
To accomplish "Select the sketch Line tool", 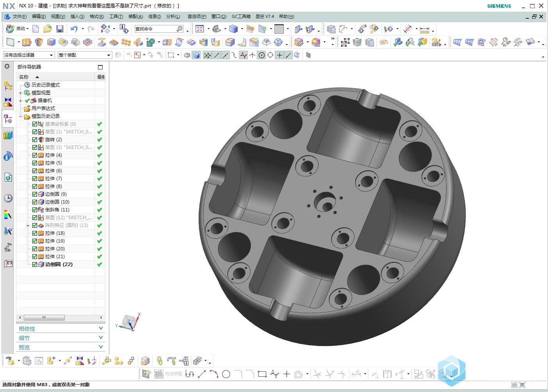I will [x=202, y=374].
